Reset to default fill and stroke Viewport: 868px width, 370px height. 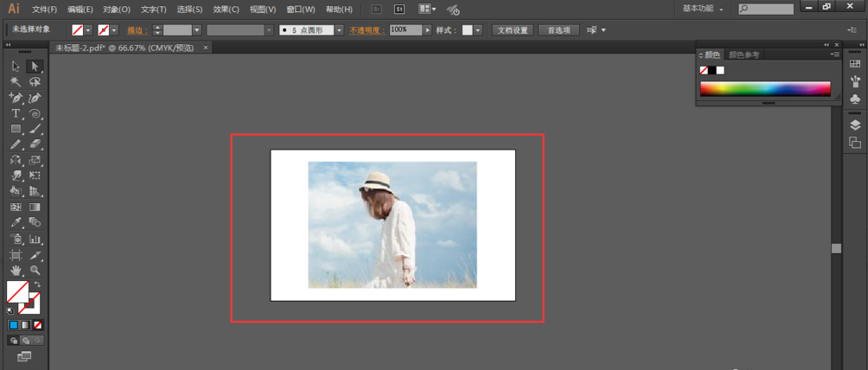pyautogui.click(x=10, y=309)
